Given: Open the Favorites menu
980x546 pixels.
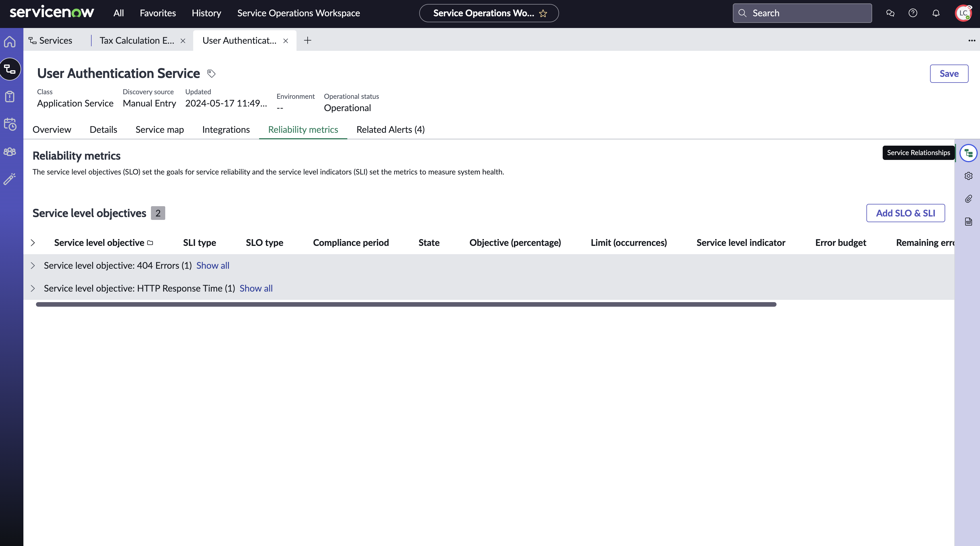Looking at the screenshot, I should tap(158, 13).
